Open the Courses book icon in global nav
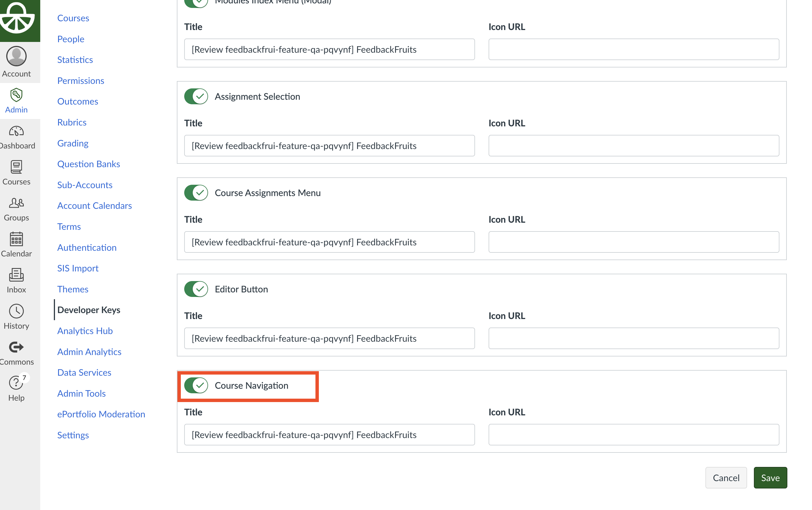Image resolution: width=812 pixels, height=510 pixels. click(x=16, y=167)
